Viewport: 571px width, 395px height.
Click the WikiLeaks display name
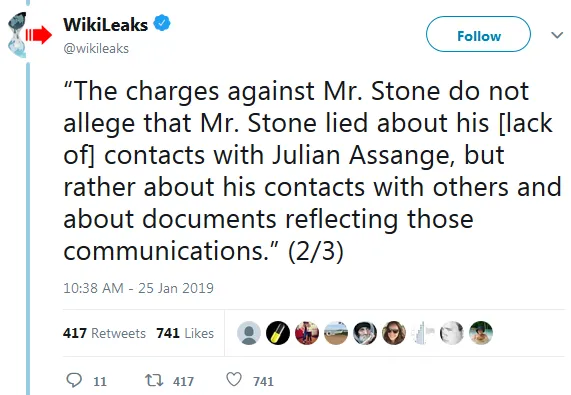106,25
